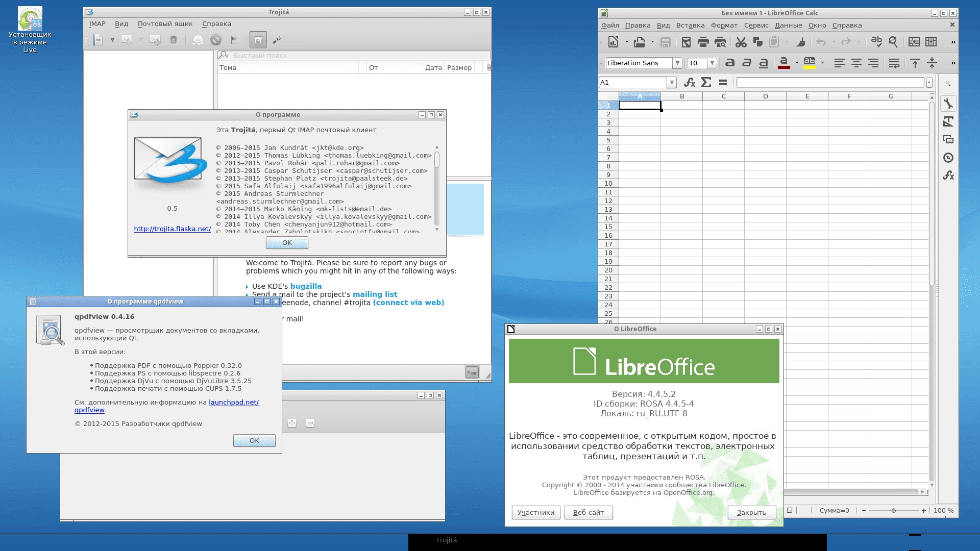This screenshot has height=551, width=980.
Task: Click the mark-as-read envelope icon in Trojitá
Action: point(198,40)
